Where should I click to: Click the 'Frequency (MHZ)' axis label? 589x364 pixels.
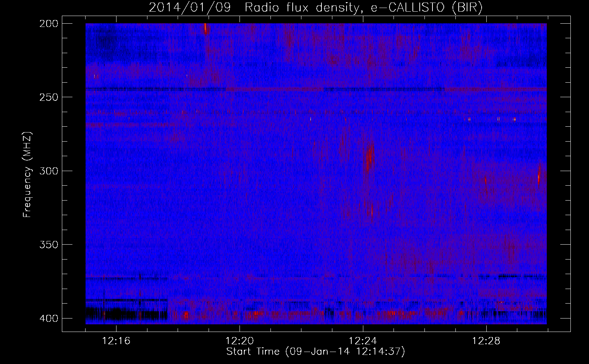pyautogui.click(x=27, y=174)
